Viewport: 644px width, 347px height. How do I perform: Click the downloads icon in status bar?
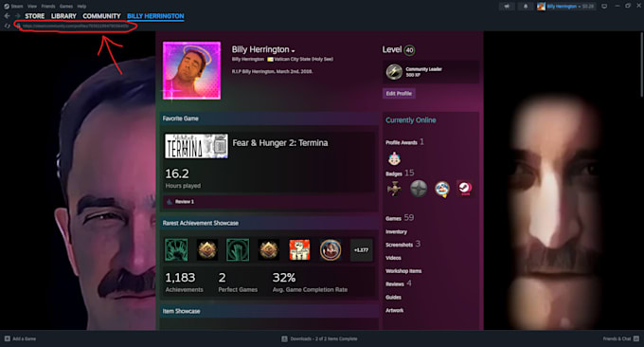[x=284, y=338]
